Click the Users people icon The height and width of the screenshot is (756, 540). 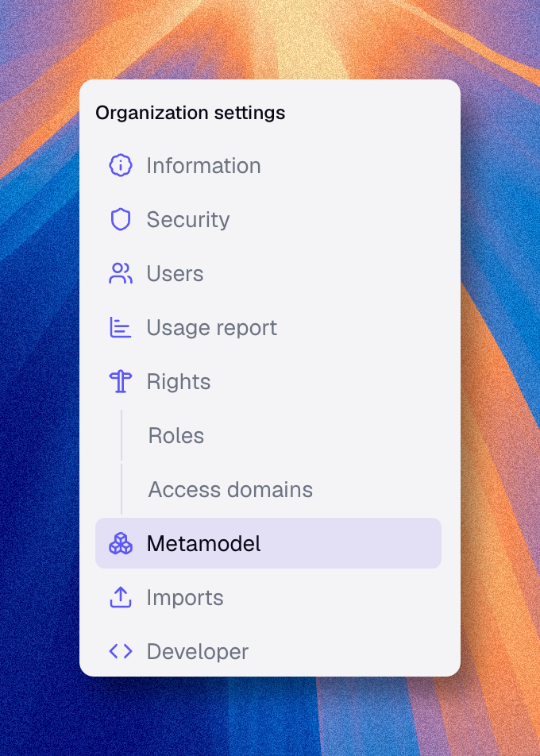tap(120, 273)
